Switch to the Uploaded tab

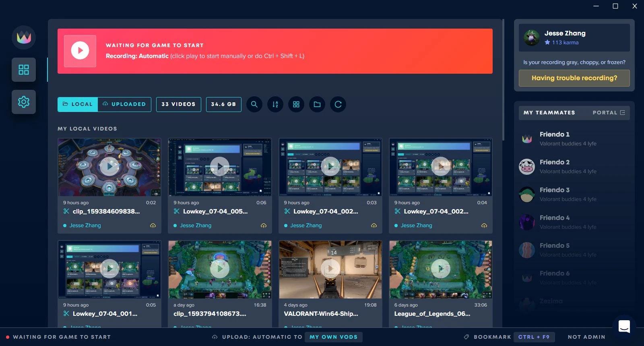pos(124,104)
